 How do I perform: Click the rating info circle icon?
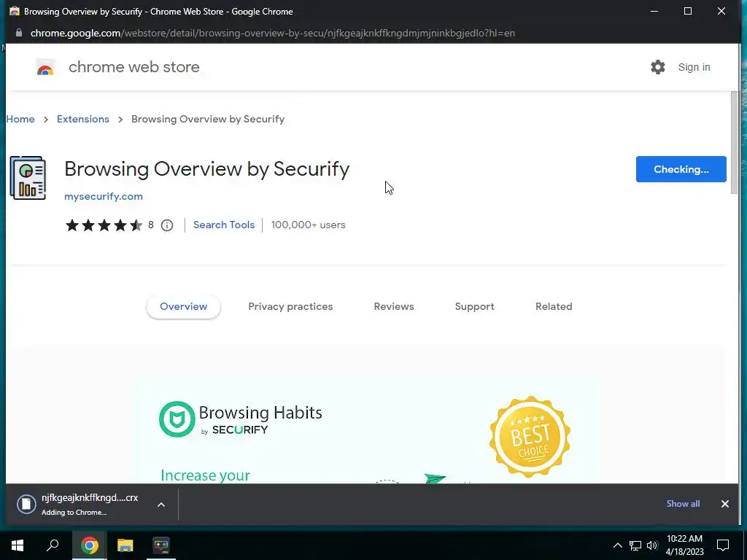pyautogui.click(x=167, y=225)
